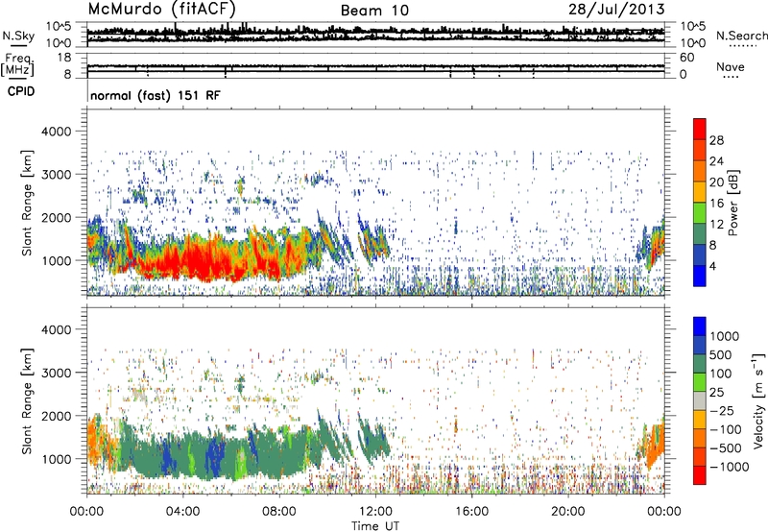Click the Time UT axis title
The height and width of the screenshot is (532, 768).
[375, 526]
